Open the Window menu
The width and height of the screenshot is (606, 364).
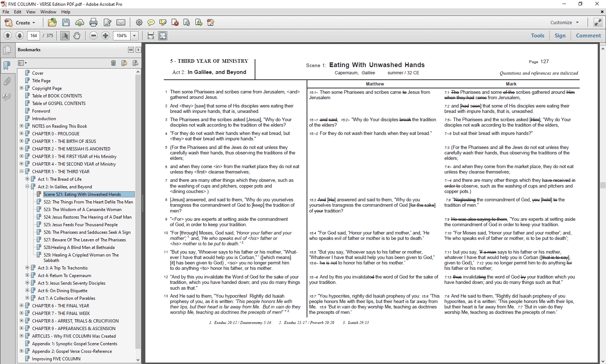48,12
